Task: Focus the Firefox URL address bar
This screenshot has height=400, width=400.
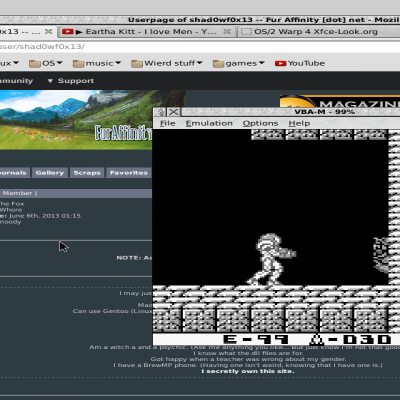Action: coord(200,46)
